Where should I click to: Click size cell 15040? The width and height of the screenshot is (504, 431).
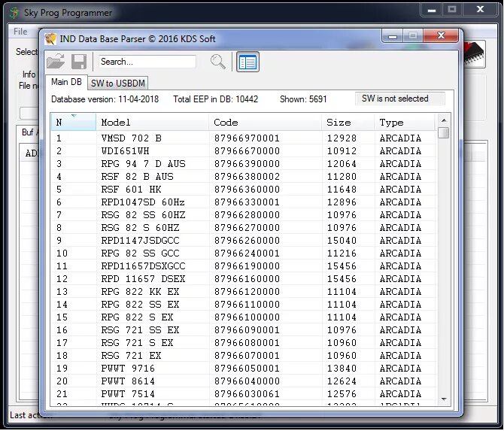[342, 241]
